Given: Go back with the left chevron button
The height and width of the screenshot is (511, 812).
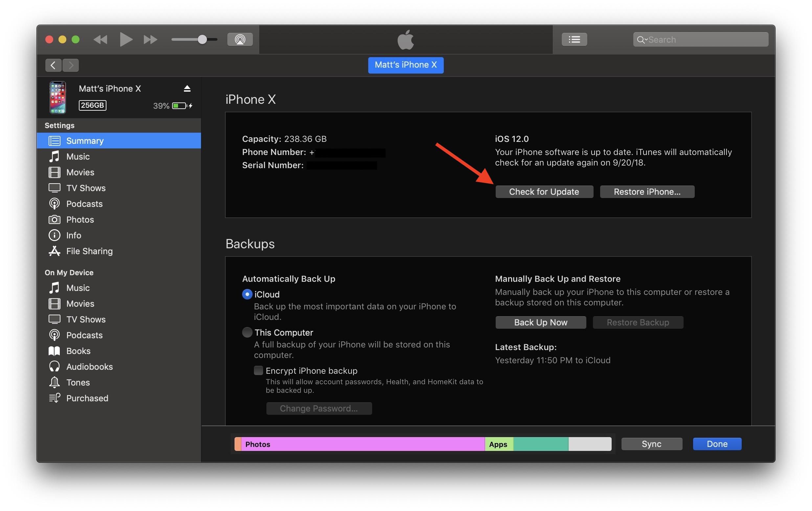Looking at the screenshot, I should tap(53, 65).
